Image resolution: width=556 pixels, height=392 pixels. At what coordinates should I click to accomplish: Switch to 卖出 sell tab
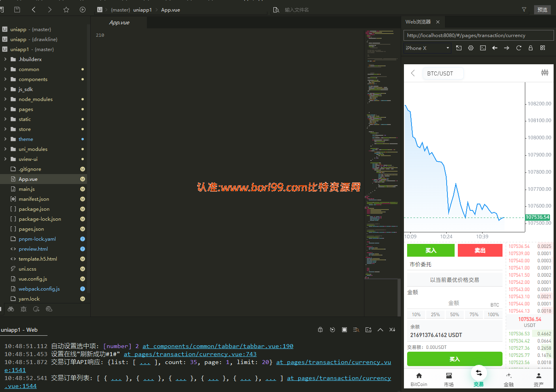480,250
